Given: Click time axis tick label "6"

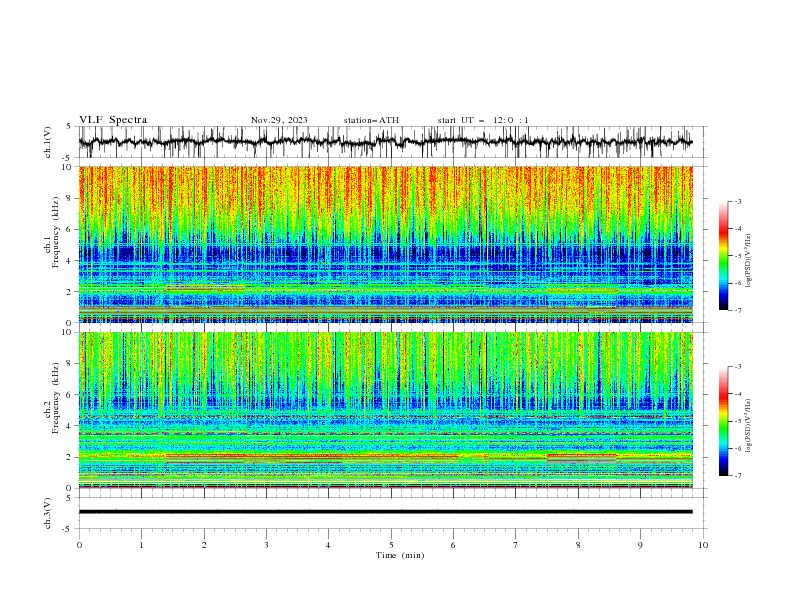Looking at the screenshot, I should (453, 545).
